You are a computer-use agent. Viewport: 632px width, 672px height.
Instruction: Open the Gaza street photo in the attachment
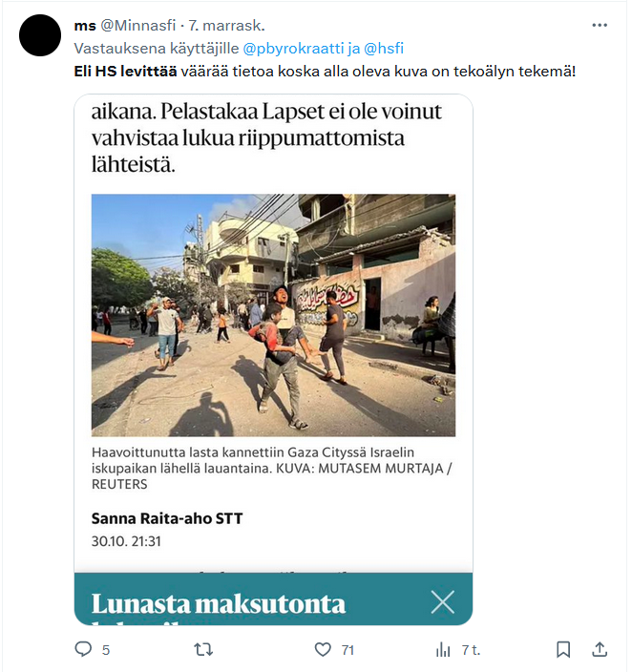pos(273,315)
